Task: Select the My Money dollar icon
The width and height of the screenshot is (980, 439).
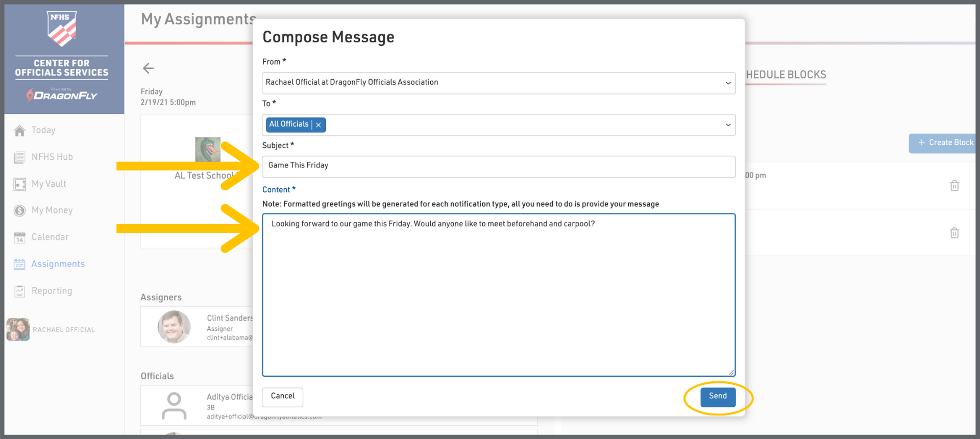Action: pos(19,211)
